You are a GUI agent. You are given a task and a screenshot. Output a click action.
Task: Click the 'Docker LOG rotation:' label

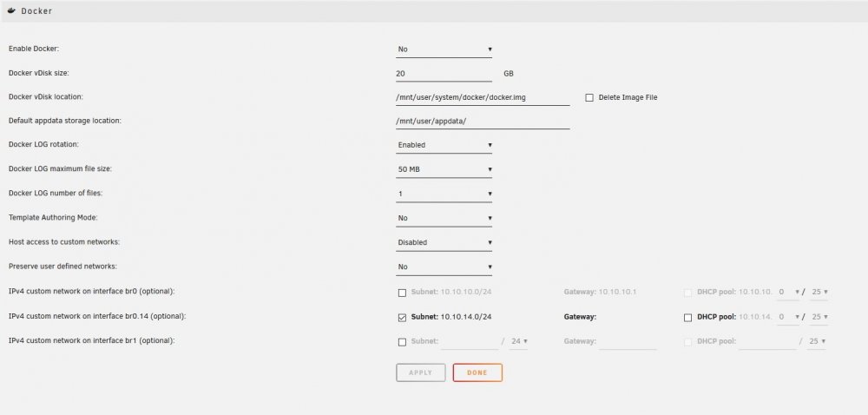pyautogui.click(x=43, y=144)
